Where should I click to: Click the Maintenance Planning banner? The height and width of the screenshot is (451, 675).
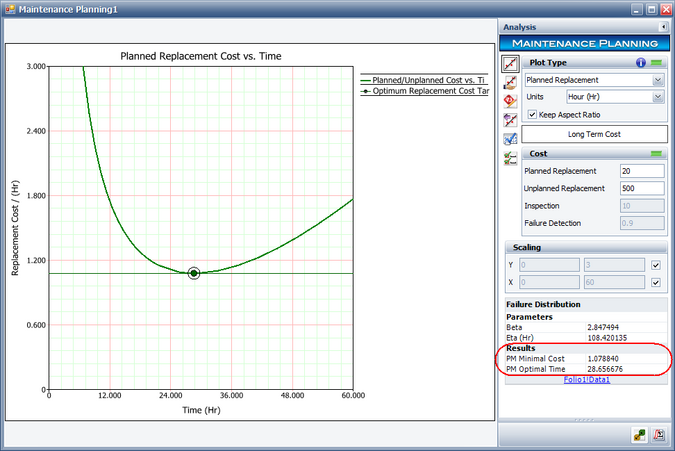[x=584, y=43]
